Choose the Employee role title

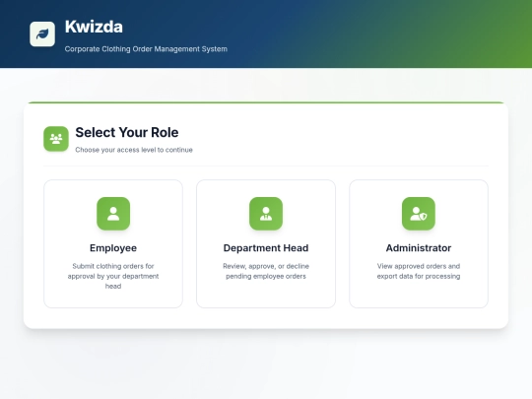pos(113,248)
